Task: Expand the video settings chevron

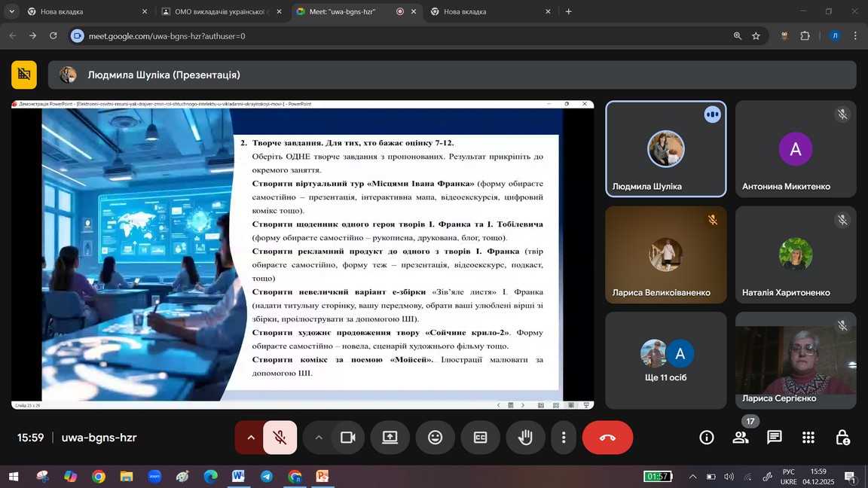Action: (319, 438)
